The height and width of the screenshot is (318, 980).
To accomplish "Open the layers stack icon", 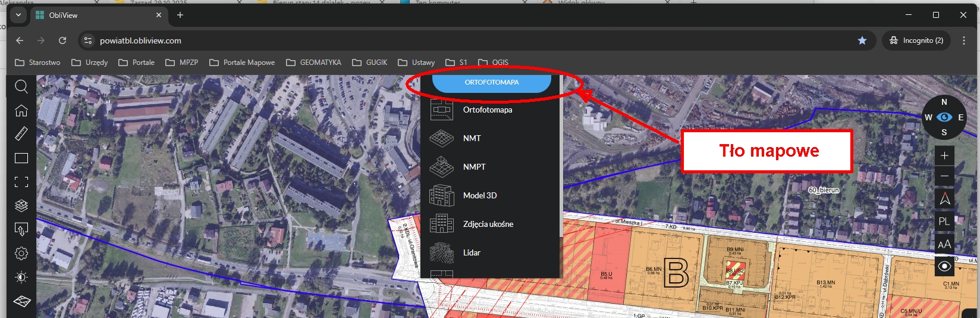I will [x=21, y=205].
